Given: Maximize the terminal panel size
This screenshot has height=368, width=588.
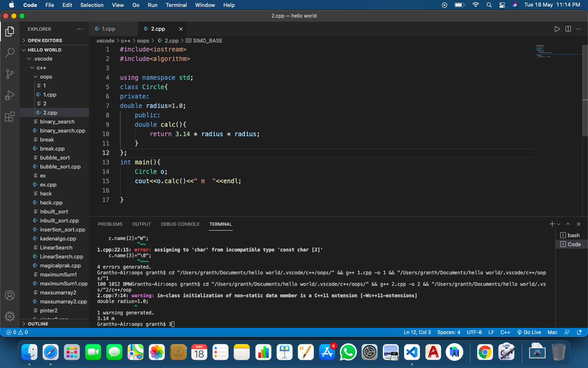Looking at the screenshot, I should click(x=568, y=224).
